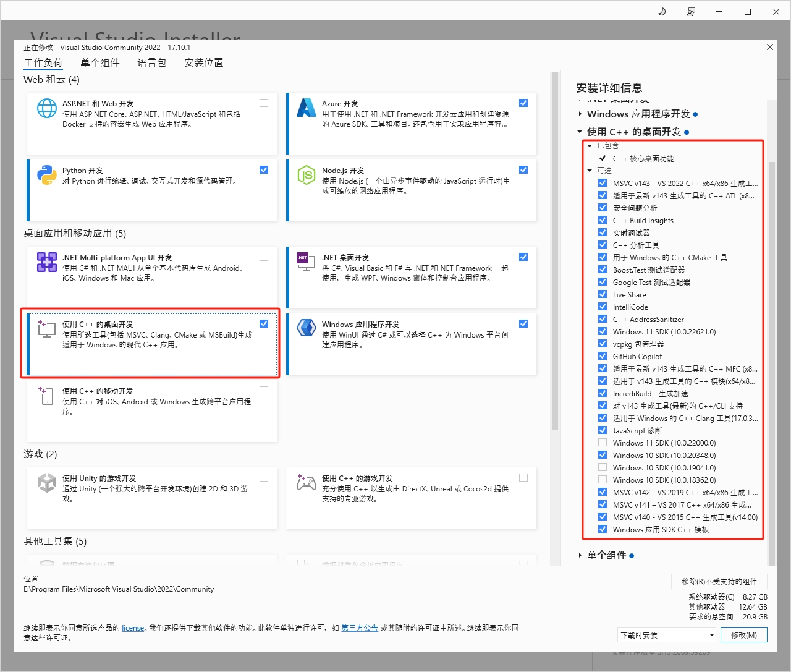Screen dimensions: 791x672
Task: Enable Windows 10 SDK (10.0.19041.0) option
Action: (x=603, y=467)
